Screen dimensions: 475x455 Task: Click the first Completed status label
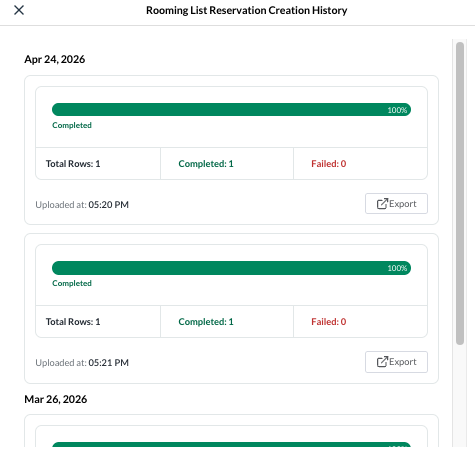72,125
